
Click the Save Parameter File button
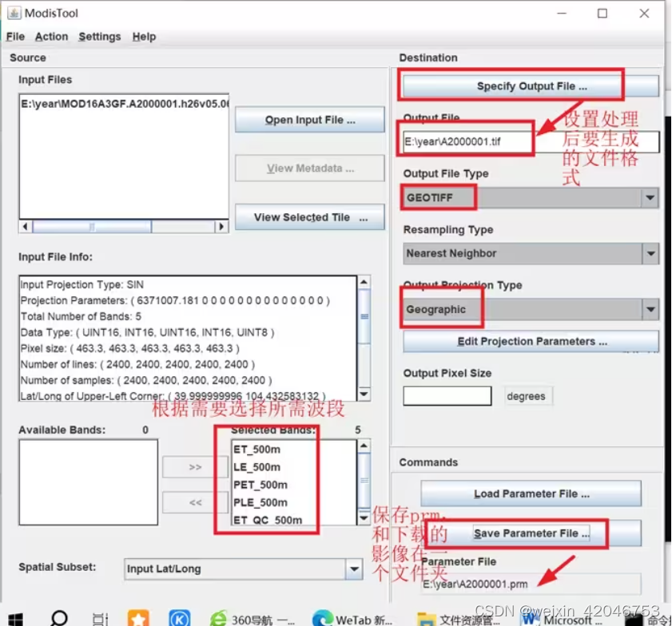[530, 533]
